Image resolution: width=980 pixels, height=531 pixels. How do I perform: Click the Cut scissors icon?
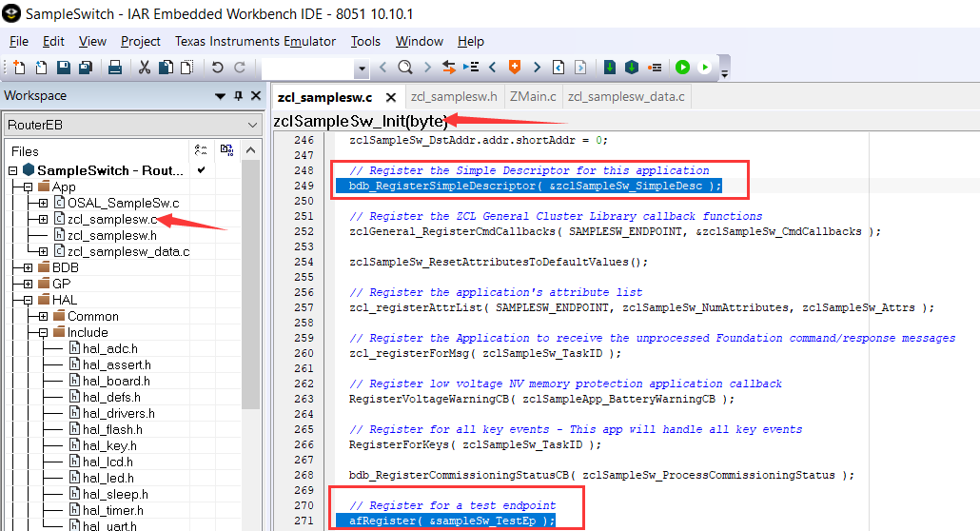click(x=145, y=67)
